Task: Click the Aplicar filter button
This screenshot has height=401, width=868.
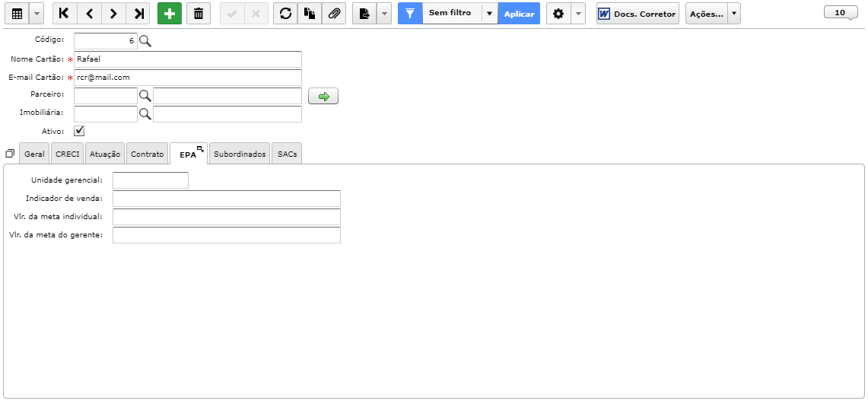Action: [x=520, y=14]
